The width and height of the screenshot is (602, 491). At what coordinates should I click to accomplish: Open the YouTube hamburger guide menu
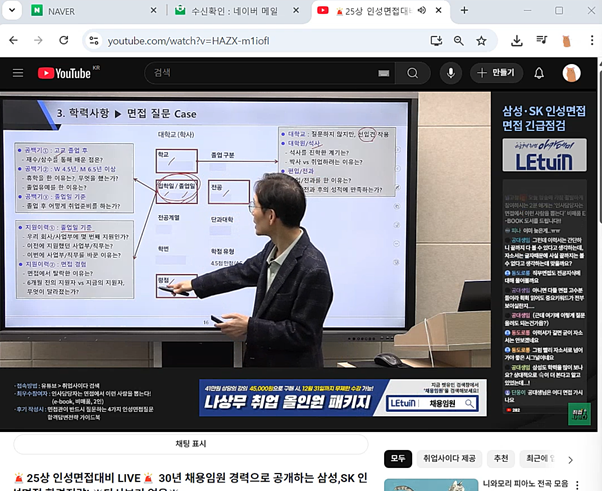[x=18, y=73]
